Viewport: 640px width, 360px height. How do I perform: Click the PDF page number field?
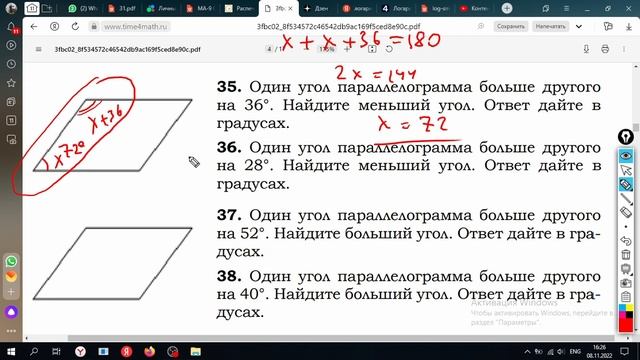point(269,49)
